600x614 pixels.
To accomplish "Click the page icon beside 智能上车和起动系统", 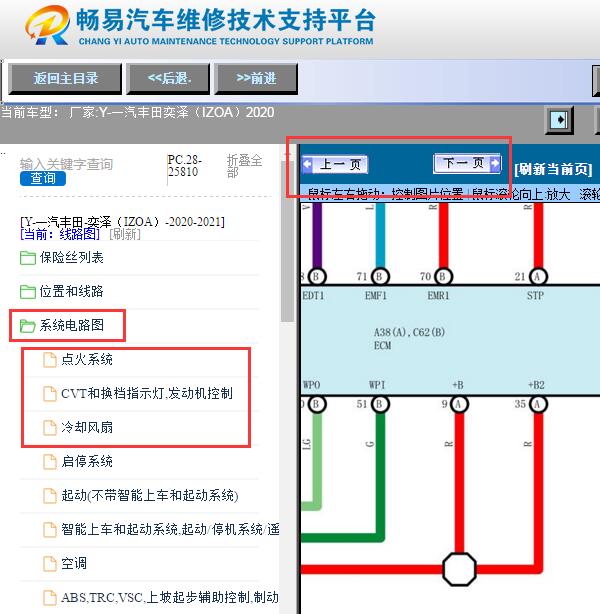I will [x=49, y=530].
